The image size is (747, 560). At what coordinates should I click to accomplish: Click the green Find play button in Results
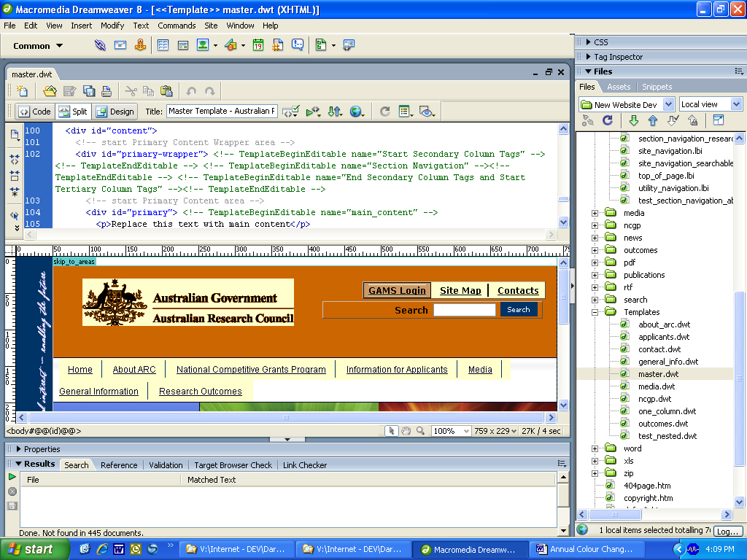coord(12,477)
